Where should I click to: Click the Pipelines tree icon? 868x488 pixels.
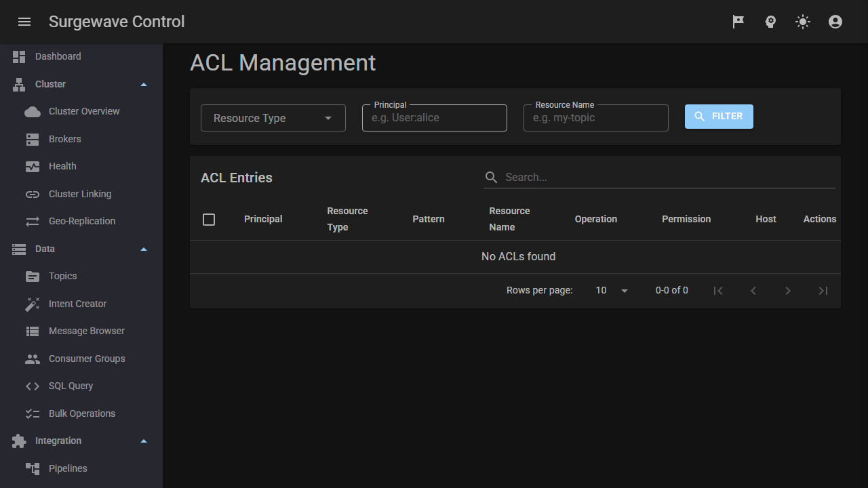[x=33, y=469]
